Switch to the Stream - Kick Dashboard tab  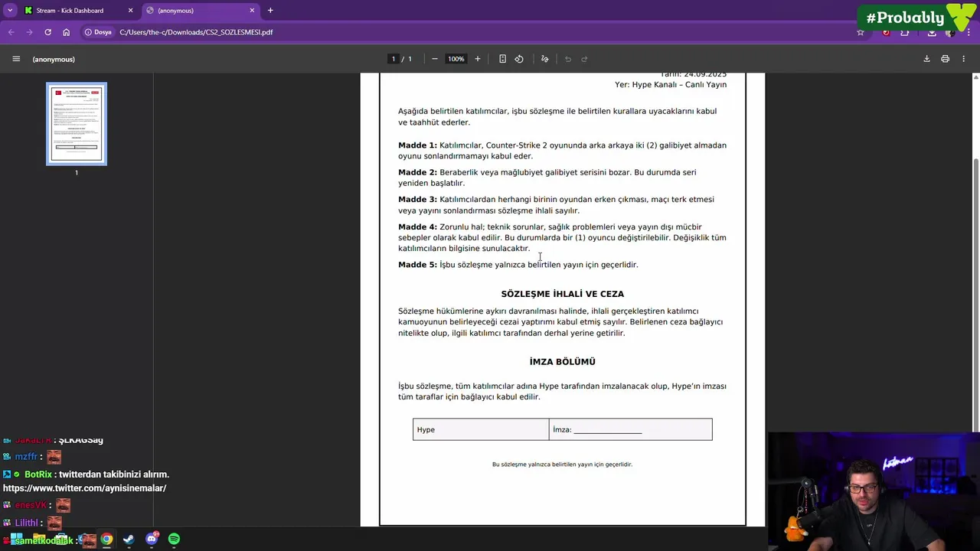pyautogui.click(x=77, y=11)
